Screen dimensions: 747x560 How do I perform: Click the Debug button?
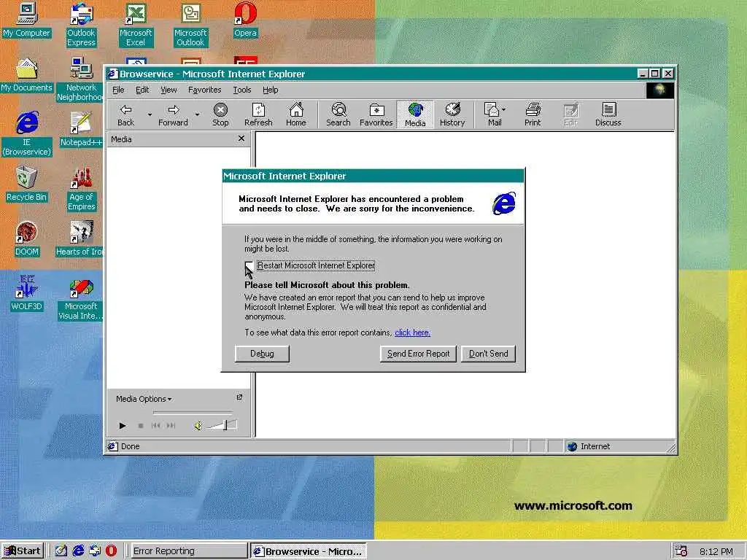262,354
